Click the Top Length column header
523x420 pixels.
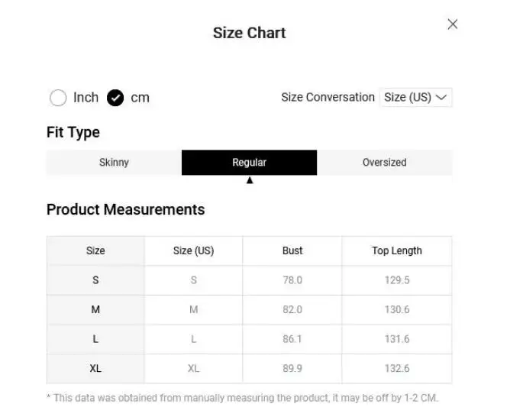pyautogui.click(x=396, y=250)
